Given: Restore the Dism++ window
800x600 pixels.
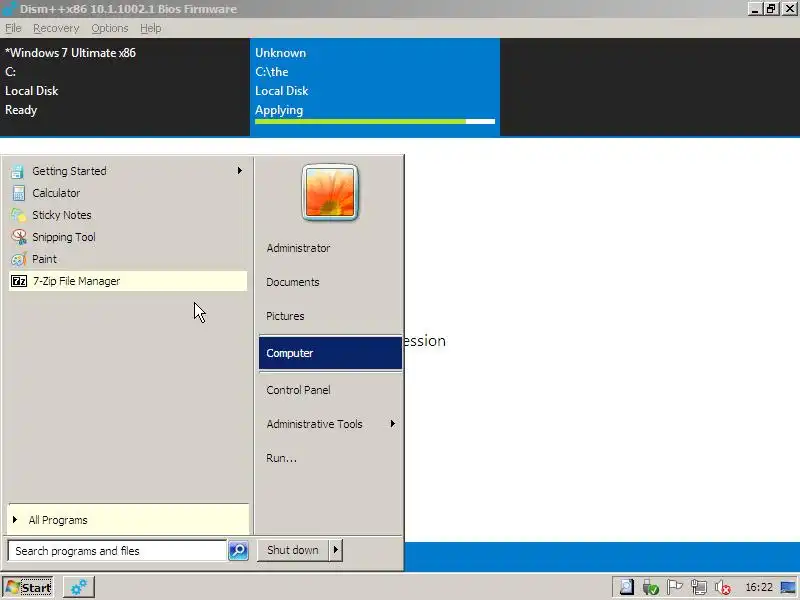Looking at the screenshot, I should pos(771,9).
